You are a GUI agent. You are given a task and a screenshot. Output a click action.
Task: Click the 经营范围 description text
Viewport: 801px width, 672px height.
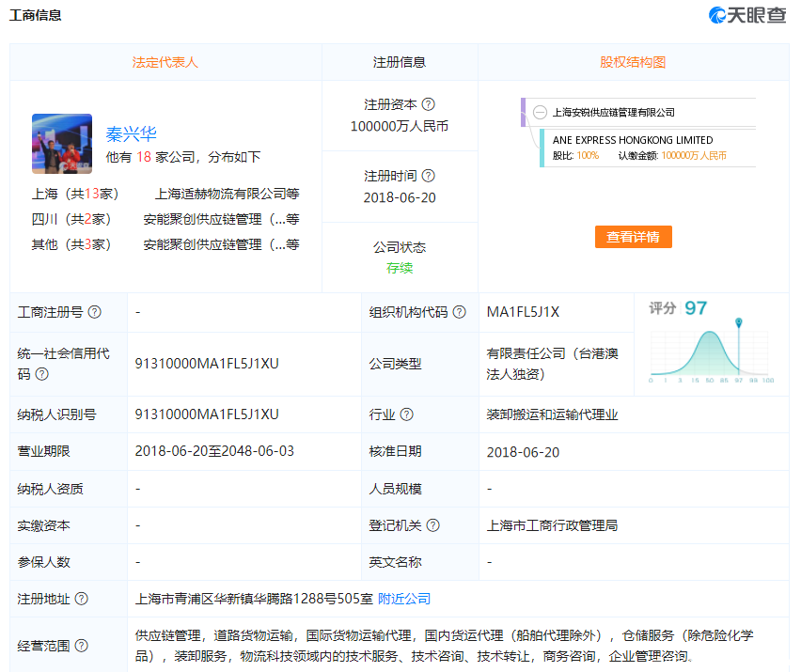pos(444,646)
